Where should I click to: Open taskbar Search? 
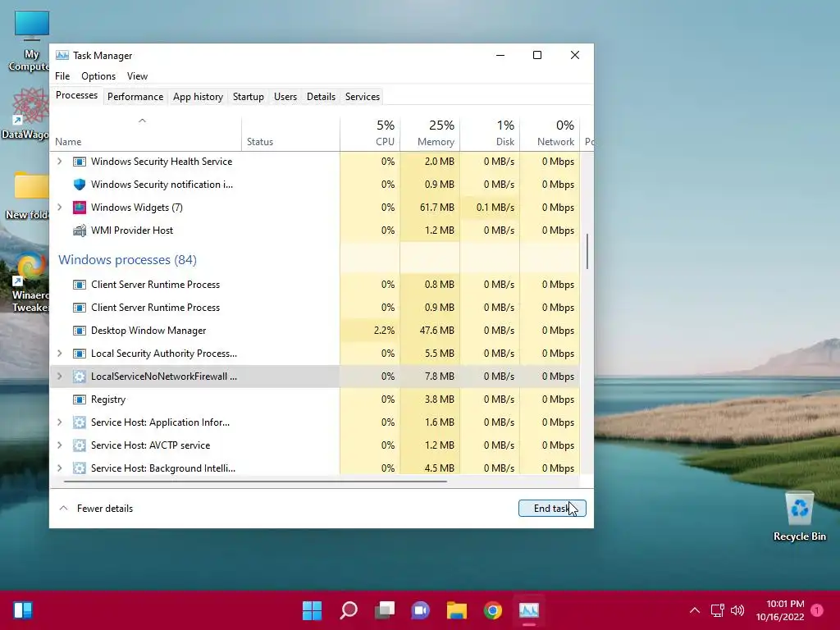pos(349,610)
